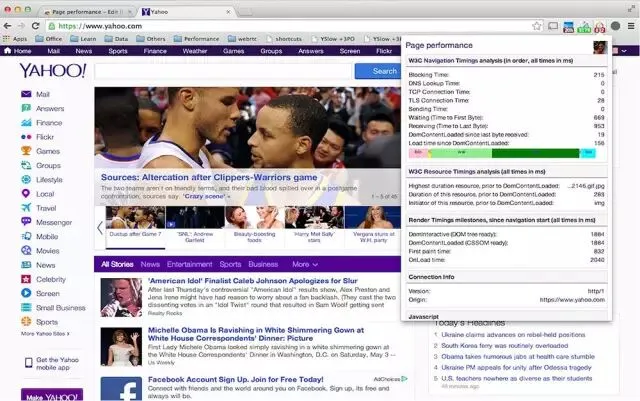Open Clippers-Warriors altercation headline
Image resolution: width=640 pixels, height=401 pixels.
pos(209,177)
